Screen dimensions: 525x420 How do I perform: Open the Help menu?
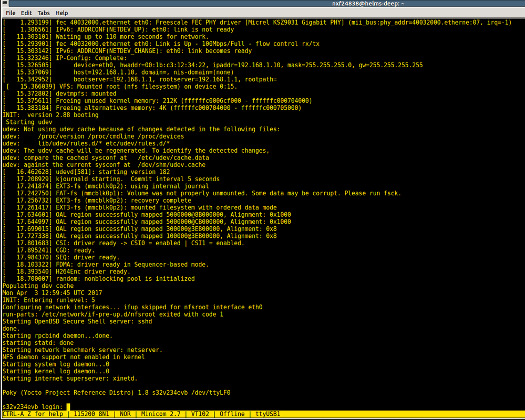tap(61, 13)
